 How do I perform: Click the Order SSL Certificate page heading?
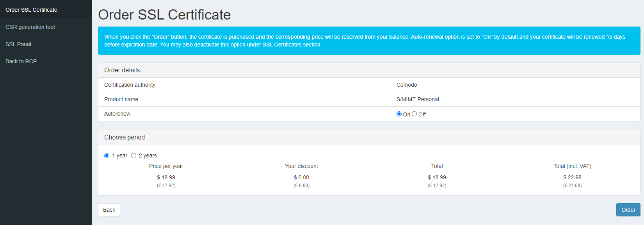tap(164, 15)
